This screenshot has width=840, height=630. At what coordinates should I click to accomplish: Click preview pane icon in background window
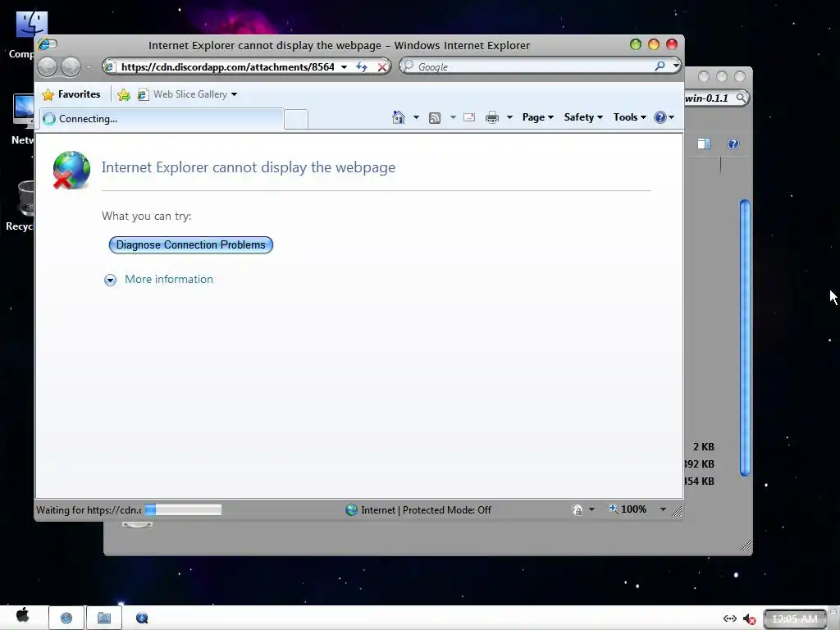click(704, 144)
